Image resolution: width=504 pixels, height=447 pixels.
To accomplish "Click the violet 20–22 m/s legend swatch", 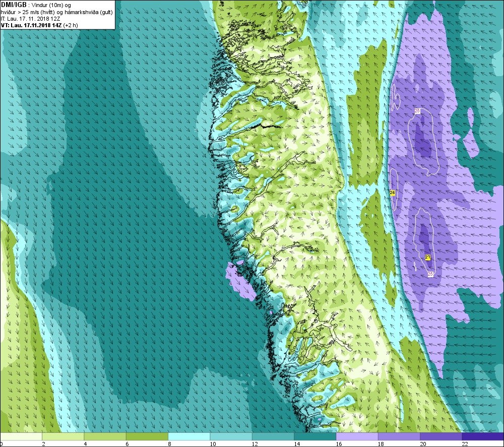I will (441, 436).
